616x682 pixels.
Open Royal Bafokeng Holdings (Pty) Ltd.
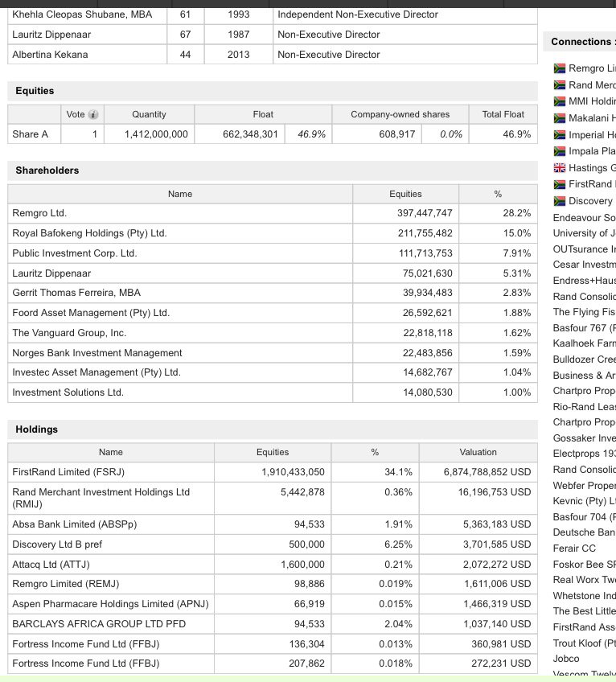89,233
